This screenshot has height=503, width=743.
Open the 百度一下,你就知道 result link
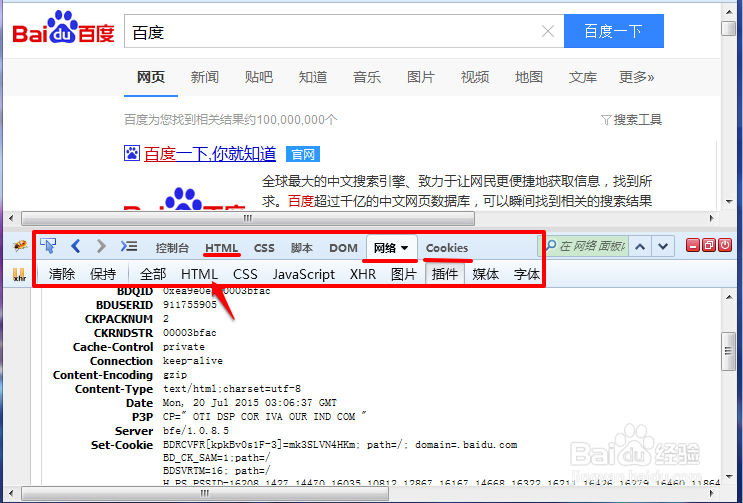(x=210, y=154)
